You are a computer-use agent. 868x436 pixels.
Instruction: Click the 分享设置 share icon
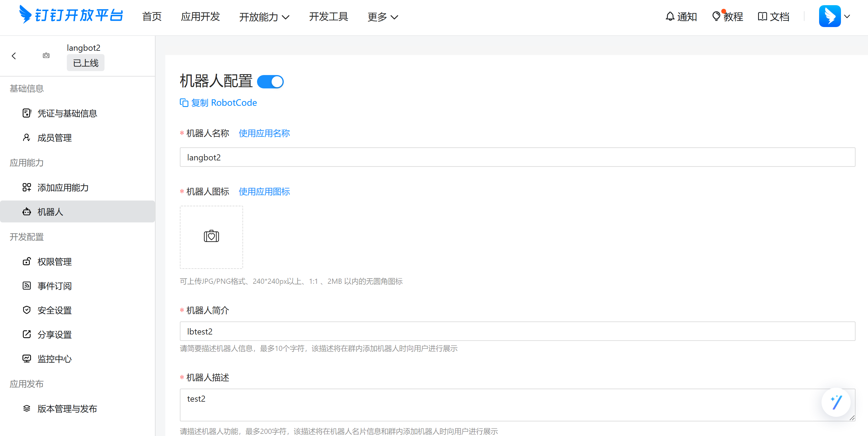[x=27, y=334]
